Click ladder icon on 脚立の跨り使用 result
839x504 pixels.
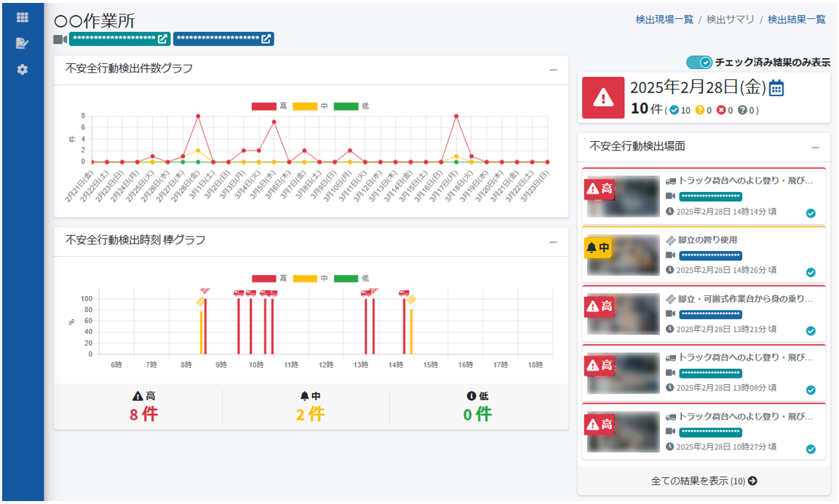point(671,240)
